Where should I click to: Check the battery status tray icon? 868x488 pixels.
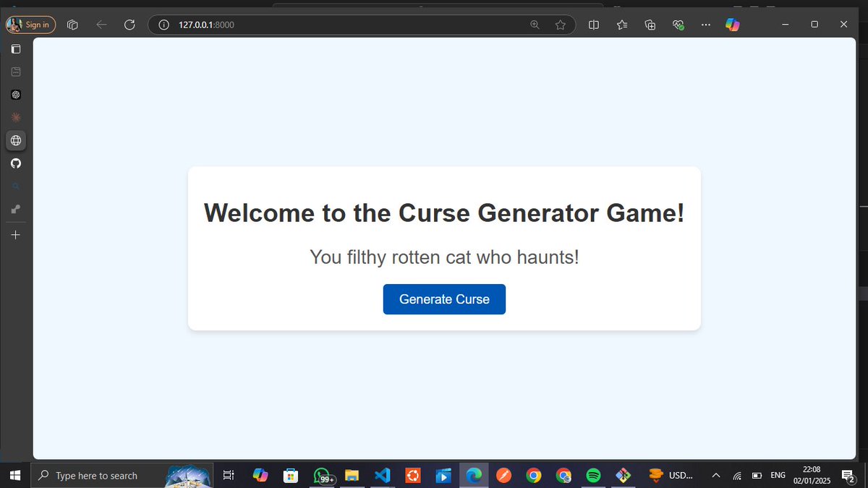[757, 476]
